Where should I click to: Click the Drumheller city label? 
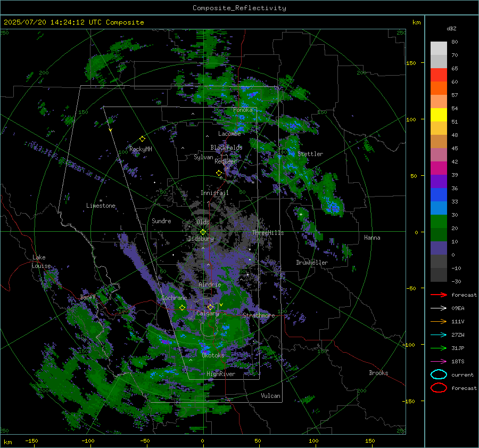[x=312, y=263]
